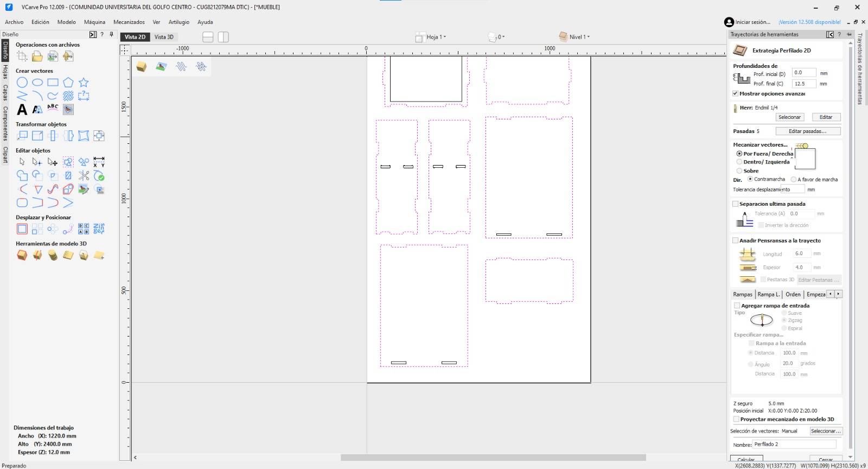Click the red square alignment tool in Desplazar y Posicionar
Screen dimensions: 868x469
pyautogui.click(x=22, y=229)
